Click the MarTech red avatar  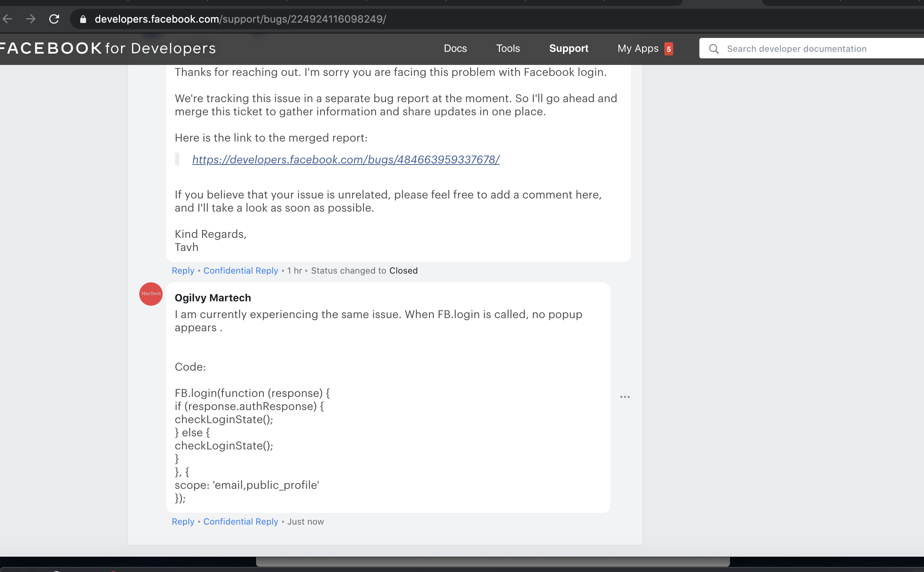pyautogui.click(x=151, y=294)
